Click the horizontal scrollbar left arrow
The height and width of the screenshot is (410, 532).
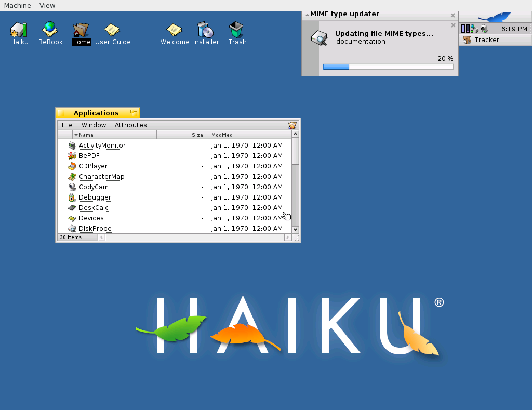101,237
